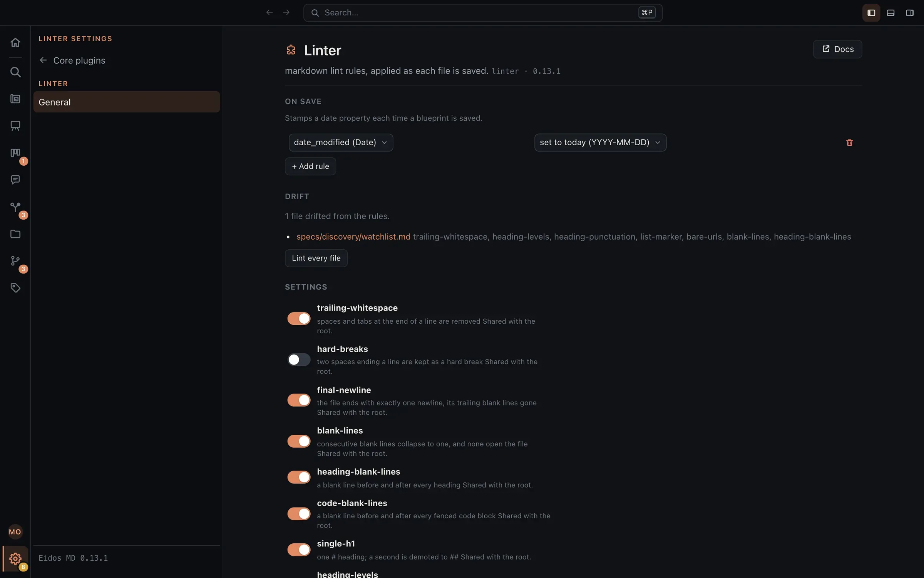Disable the final-newline toggle
This screenshot has height=578, width=924.
299,400
